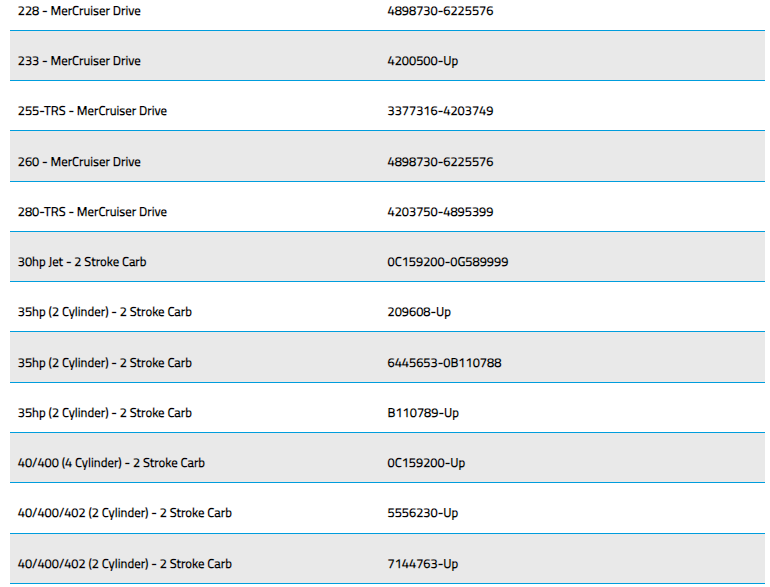Viewport: 770px width, 587px height.
Task: Click the serial value '209608-Up'
Action: tap(419, 312)
